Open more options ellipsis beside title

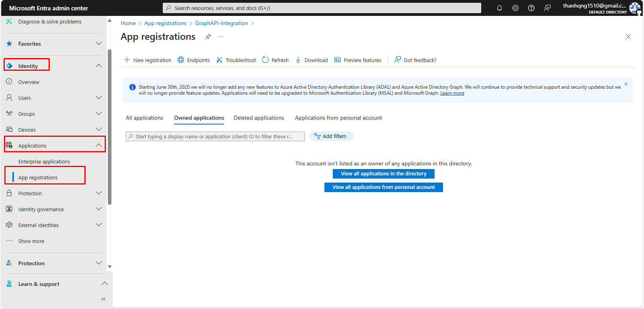221,37
